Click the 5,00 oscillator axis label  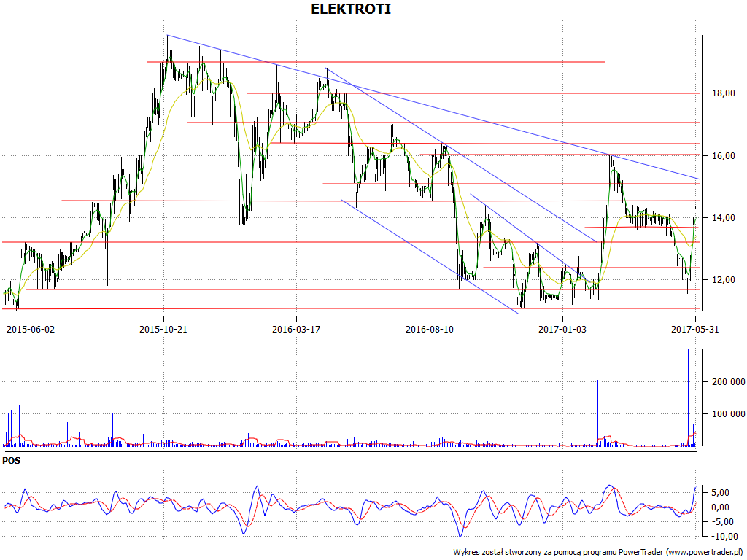click(720, 492)
